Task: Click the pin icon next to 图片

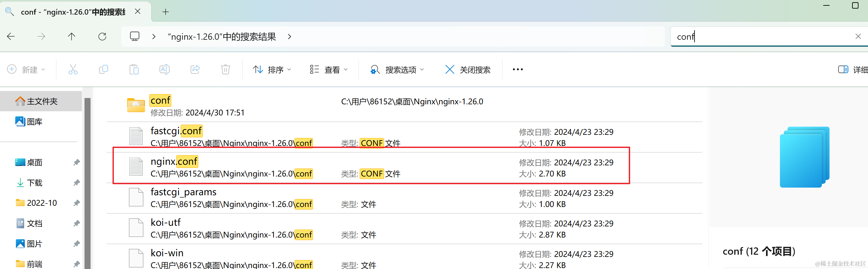Action: pos(77,243)
